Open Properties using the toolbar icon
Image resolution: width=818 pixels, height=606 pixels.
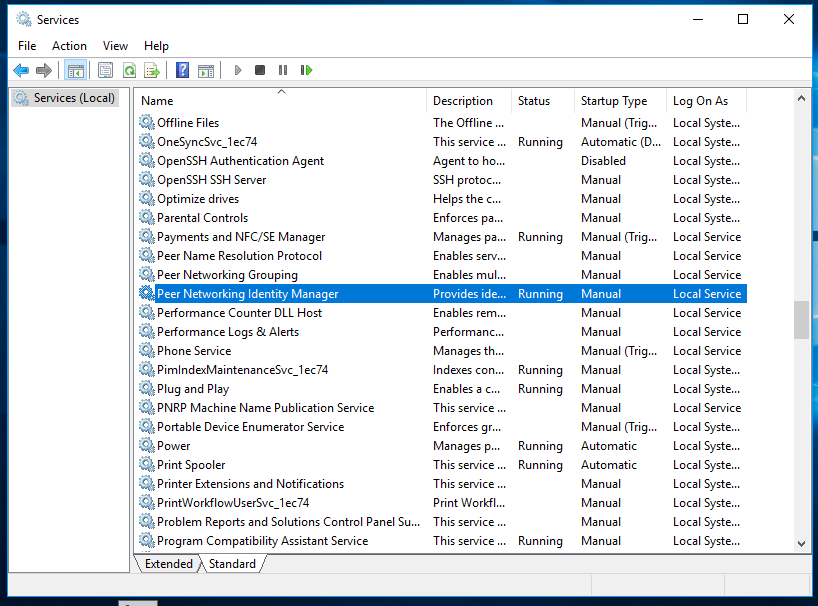pos(105,70)
